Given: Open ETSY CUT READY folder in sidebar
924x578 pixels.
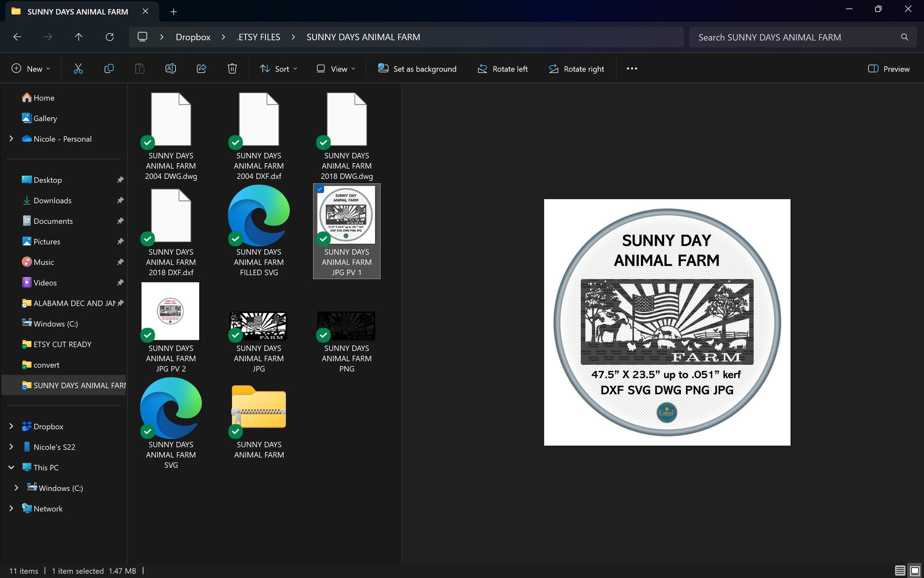Looking at the screenshot, I should [57, 344].
